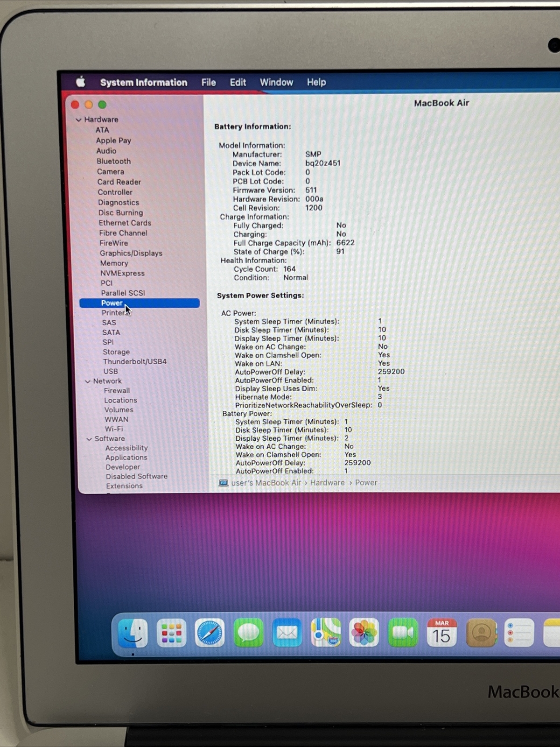Image resolution: width=560 pixels, height=747 pixels.
Task: Select Graphics/Displays in the sidebar
Action: coord(131,254)
